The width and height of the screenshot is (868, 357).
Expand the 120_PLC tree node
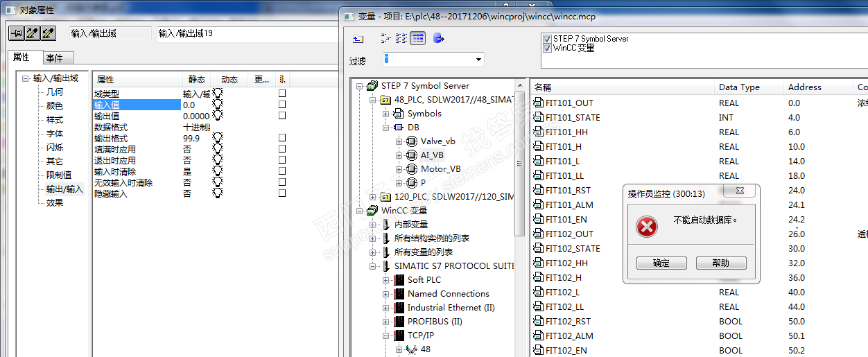click(x=373, y=197)
